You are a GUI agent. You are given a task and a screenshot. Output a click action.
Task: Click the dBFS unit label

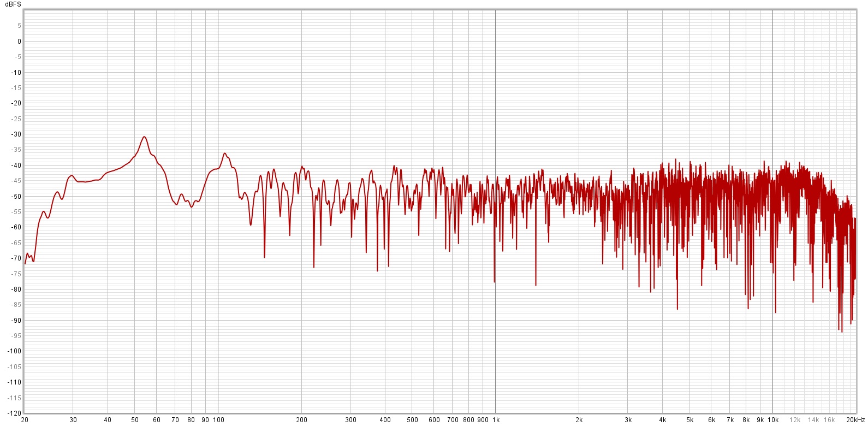point(13,4)
